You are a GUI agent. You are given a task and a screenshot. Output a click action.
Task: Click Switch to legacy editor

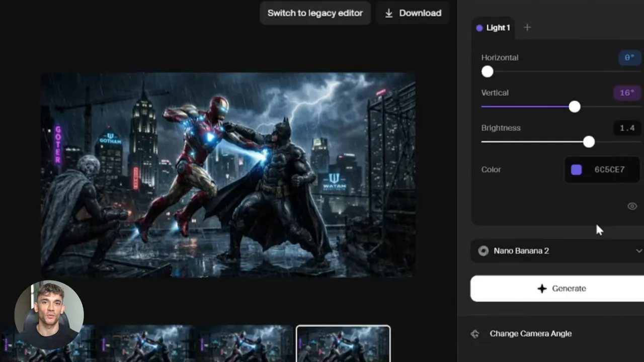tap(315, 13)
